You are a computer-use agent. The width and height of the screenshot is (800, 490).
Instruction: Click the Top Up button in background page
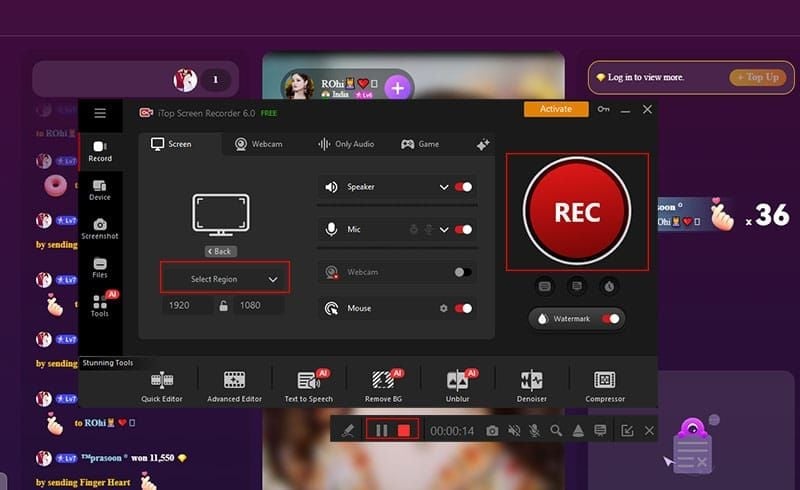[758, 77]
